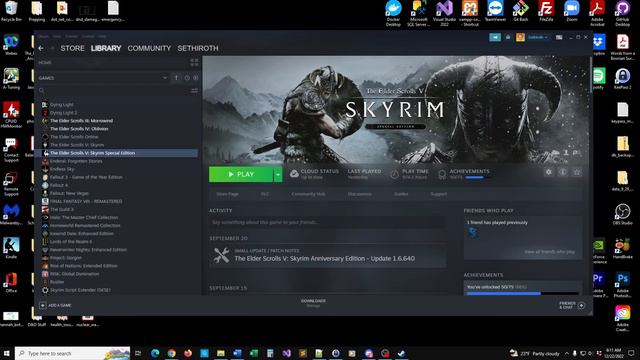Open Friends & Chat
The height and width of the screenshot is (360, 640).
pyautogui.click(x=572, y=305)
